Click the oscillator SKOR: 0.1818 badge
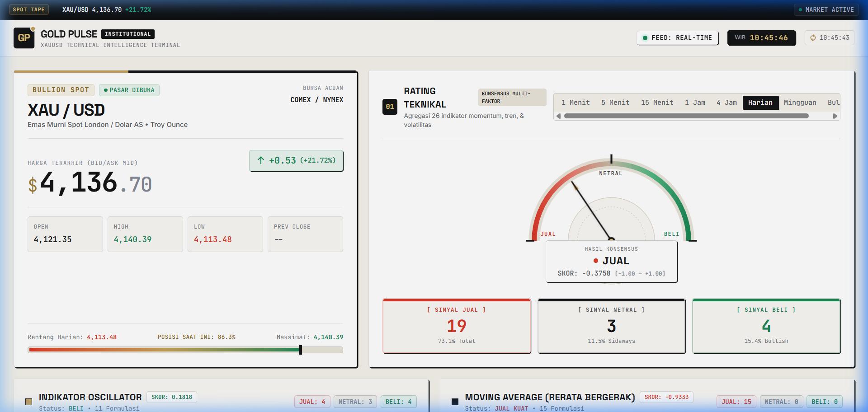This screenshot has height=412, width=868. click(x=172, y=397)
